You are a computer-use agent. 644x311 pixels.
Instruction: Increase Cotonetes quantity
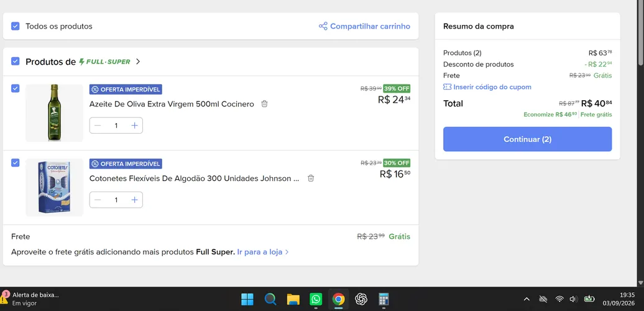tap(134, 200)
